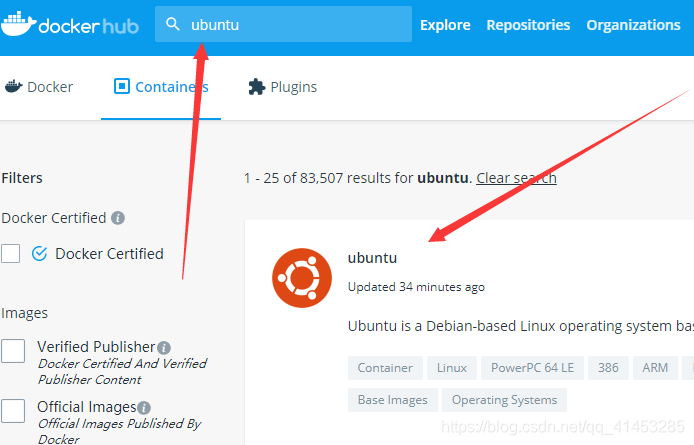Click the Plugins puzzle piece icon

[x=257, y=87]
